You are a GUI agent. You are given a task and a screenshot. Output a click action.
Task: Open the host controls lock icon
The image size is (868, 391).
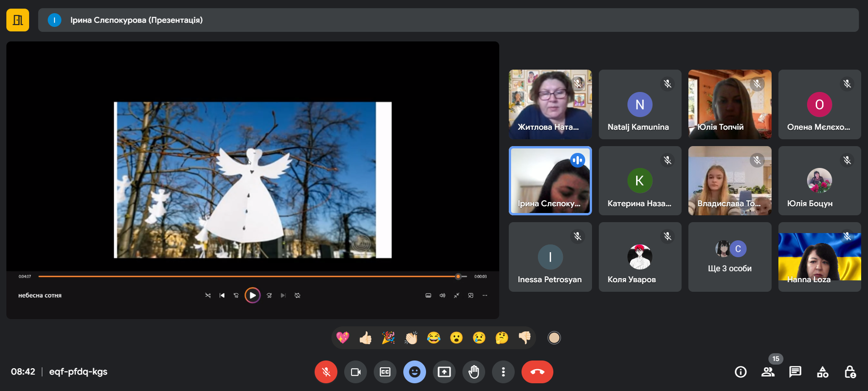coord(850,372)
